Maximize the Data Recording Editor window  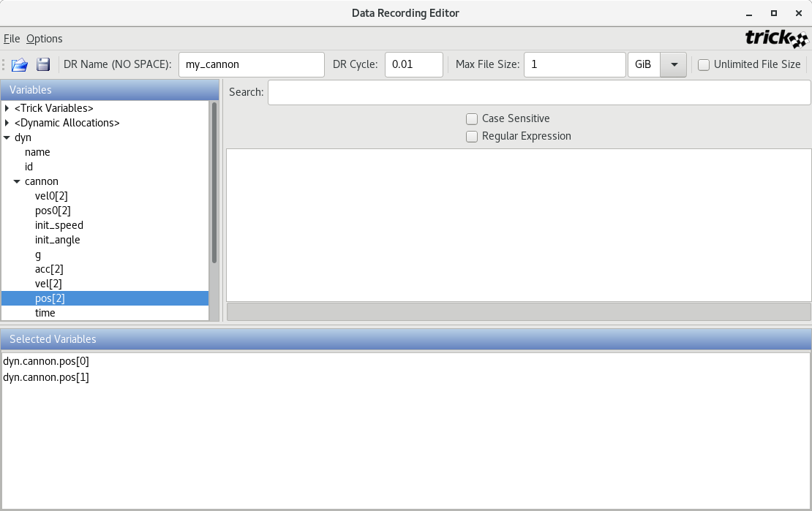[x=774, y=13]
